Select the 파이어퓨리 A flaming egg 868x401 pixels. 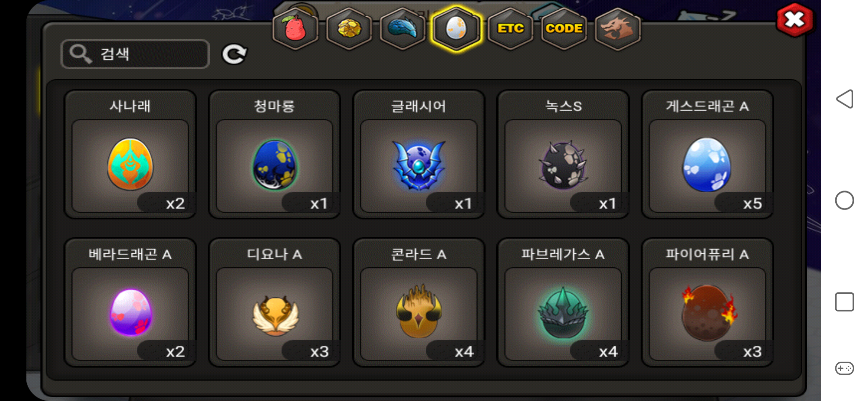pos(707,302)
